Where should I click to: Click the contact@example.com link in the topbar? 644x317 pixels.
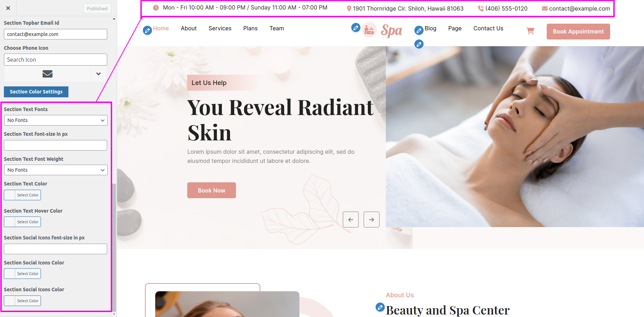(579, 8)
